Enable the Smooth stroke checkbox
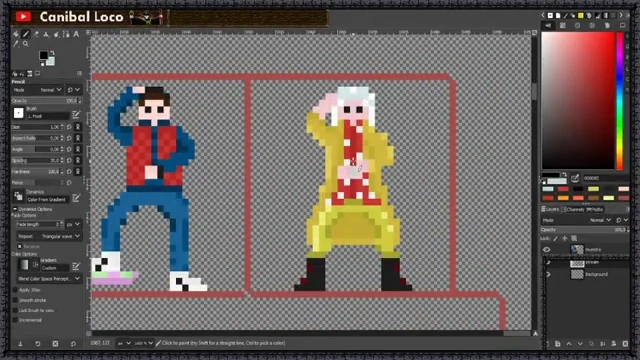The width and height of the screenshot is (640, 360). (x=15, y=300)
